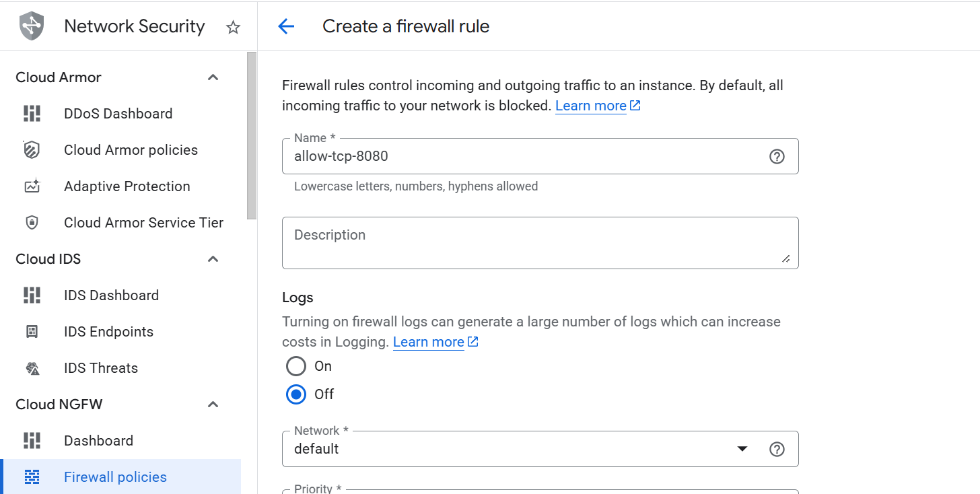Click the help icon beside the Name field
Viewport: 980px width, 494px height.
[777, 156]
